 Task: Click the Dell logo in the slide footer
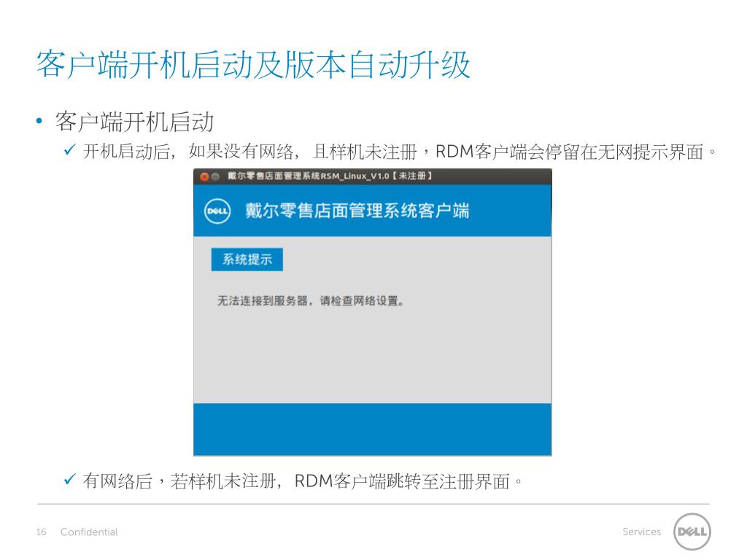pyautogui.click(x=692, y=532)
